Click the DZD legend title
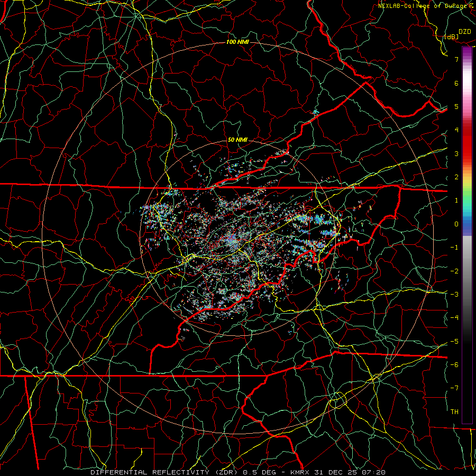476x476 pixels. (464, 32)
